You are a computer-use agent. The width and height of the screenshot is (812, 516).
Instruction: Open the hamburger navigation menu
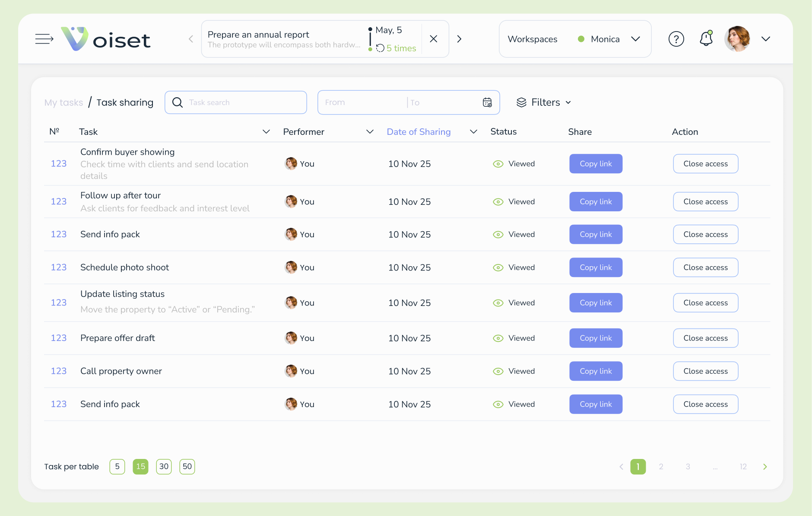click(x=44, y=38)
